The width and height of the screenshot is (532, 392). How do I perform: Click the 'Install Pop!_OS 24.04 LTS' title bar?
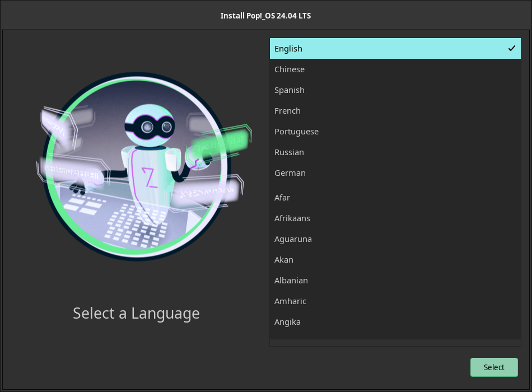(x=265, y=16)
